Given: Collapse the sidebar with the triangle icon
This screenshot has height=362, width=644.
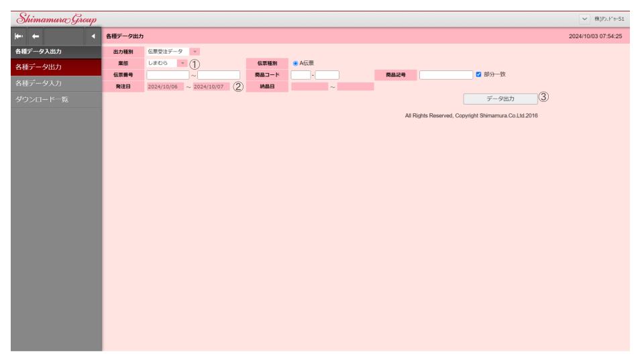Looking at the screenshot, I should point(92,35).
